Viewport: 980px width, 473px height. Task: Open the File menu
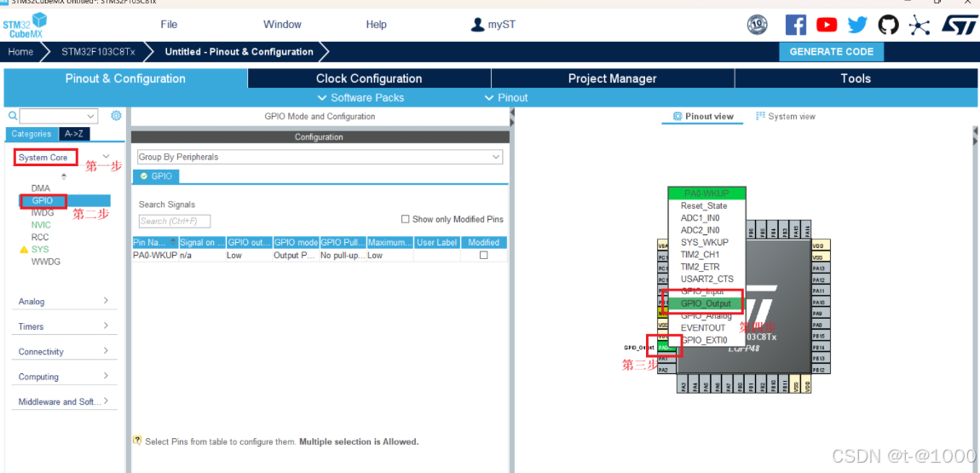(x=169, y=25)
